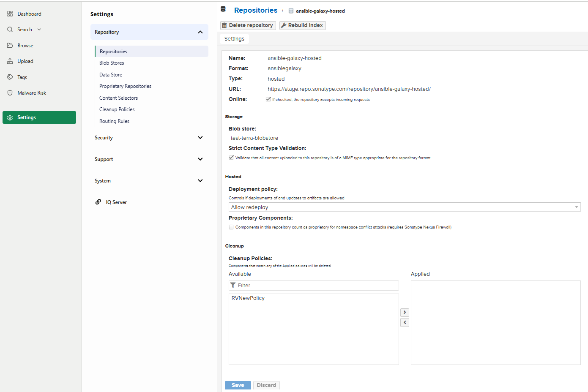Open Data Store in the Repository menu

coord(111,75)
